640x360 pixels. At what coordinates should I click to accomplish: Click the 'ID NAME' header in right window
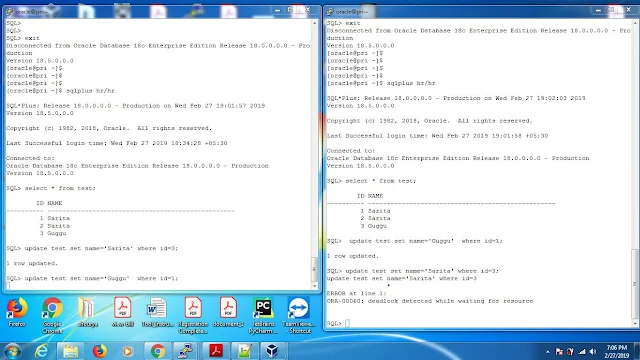[370, 196]
